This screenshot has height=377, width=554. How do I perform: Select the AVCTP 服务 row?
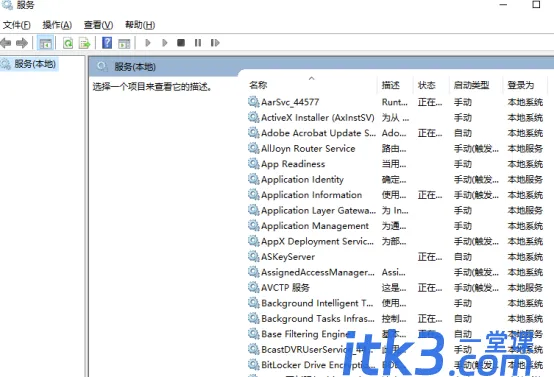[395, 288]
